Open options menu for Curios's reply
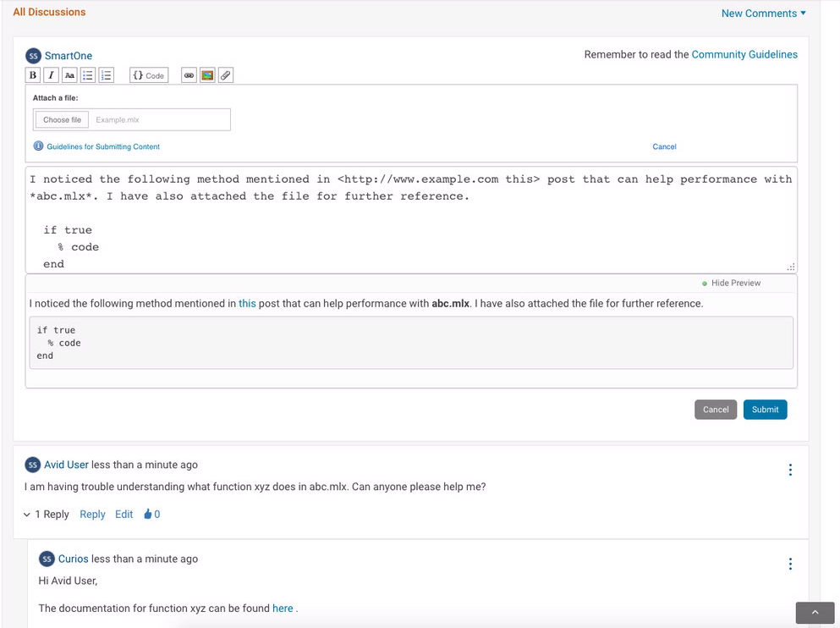 790,564
